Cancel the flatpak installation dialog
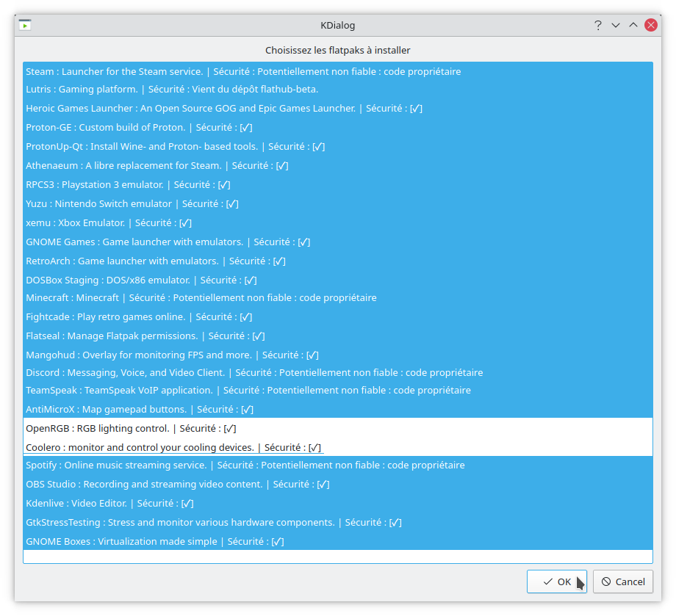 coord(623,581)
